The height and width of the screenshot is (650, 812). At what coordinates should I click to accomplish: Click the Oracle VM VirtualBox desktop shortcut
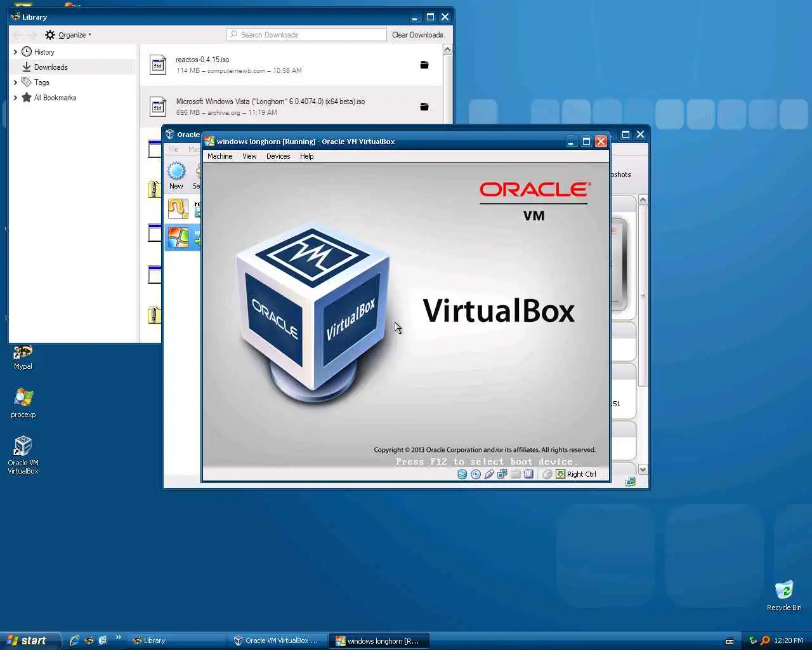click(23, 455)
